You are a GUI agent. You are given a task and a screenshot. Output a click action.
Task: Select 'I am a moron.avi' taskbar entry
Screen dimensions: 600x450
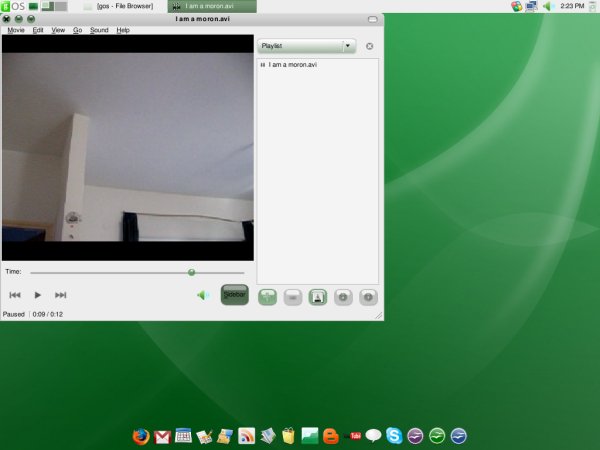212,6
